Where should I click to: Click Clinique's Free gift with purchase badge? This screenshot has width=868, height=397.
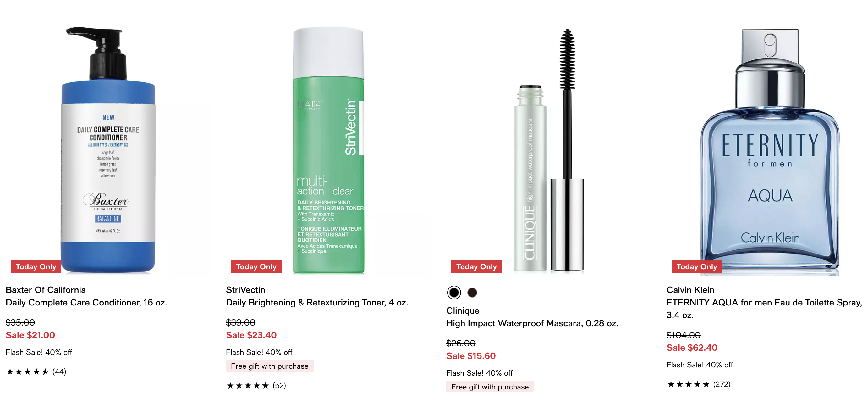[x=490, y=387]
